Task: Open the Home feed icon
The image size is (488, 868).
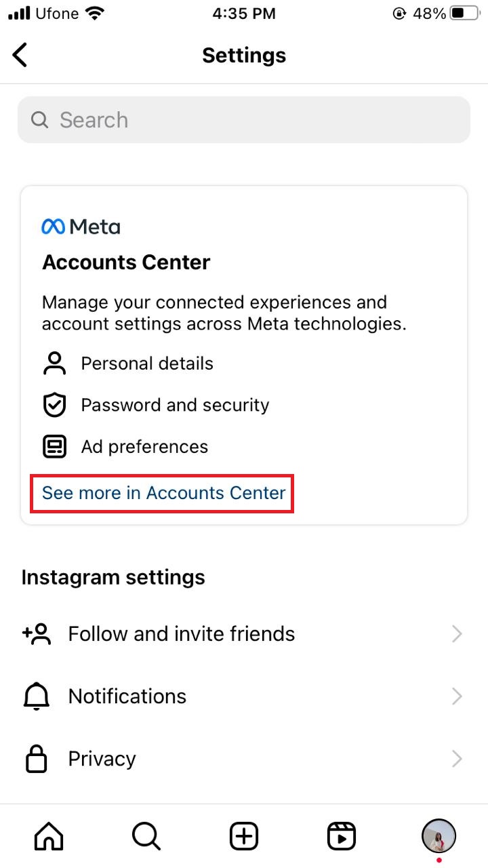Action: pyautogui.click(x=49, y=836)
